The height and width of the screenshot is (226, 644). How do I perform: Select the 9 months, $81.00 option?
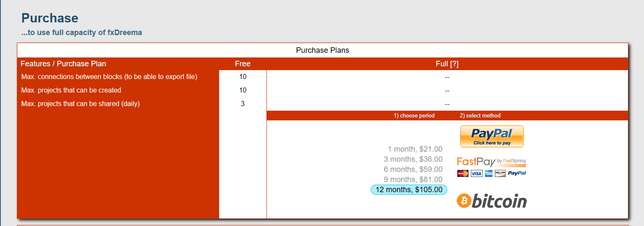413,180
